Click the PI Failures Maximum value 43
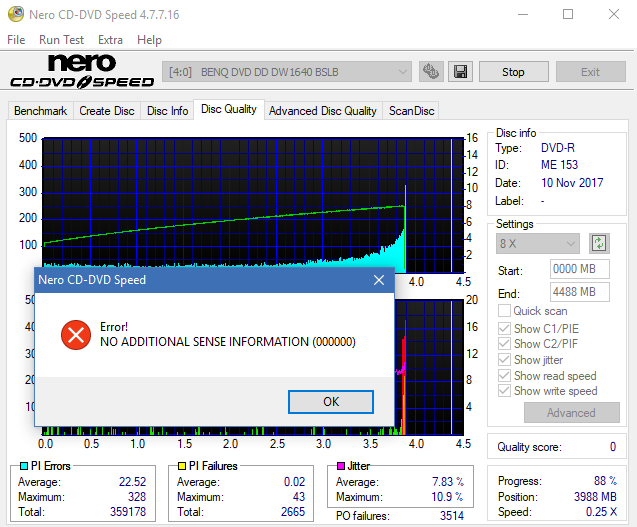This screenshot has height=527, width=637. point(299,497)
